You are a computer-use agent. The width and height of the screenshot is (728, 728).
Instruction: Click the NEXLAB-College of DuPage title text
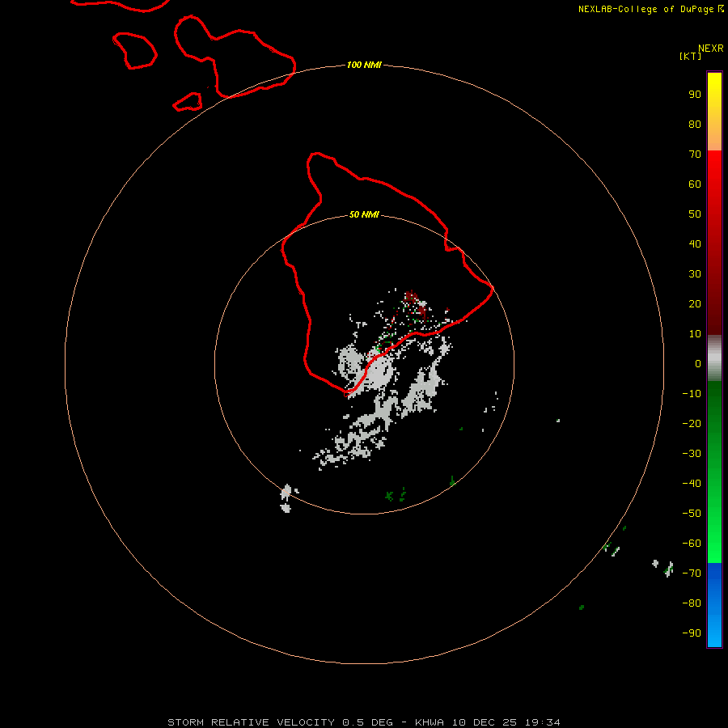point(651,9)
